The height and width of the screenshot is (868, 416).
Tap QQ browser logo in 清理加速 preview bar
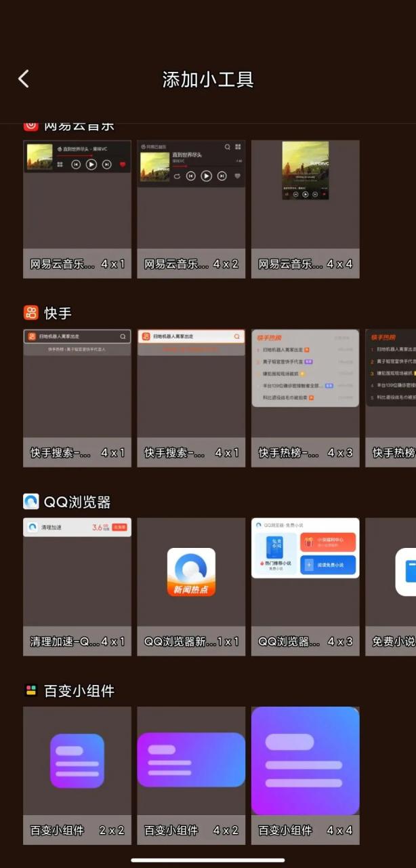(33, 527)
